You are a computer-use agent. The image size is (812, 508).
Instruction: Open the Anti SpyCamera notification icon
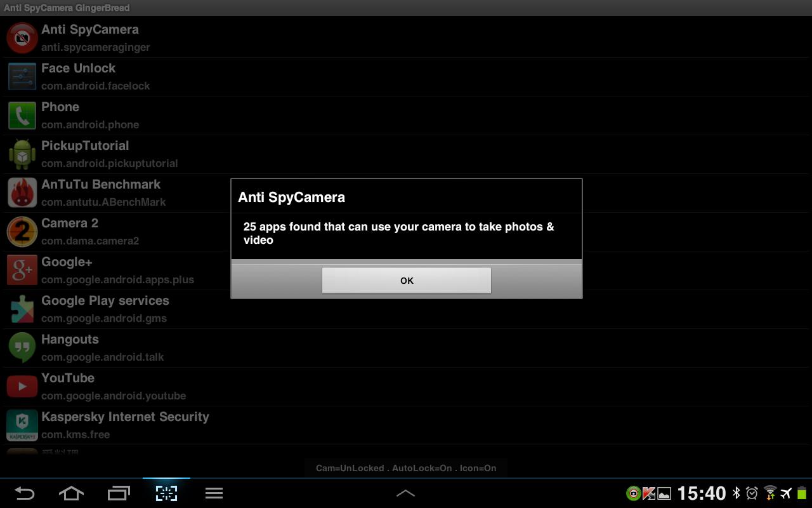633,493
